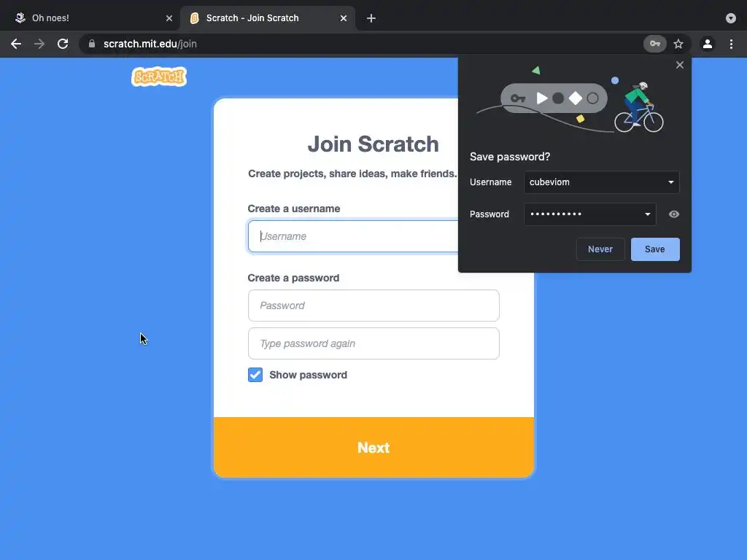Image resolution: width=747 pixels, height=560 pixels.
Task: Click the password key icon in address bar
Action: [x=655, y=44]
